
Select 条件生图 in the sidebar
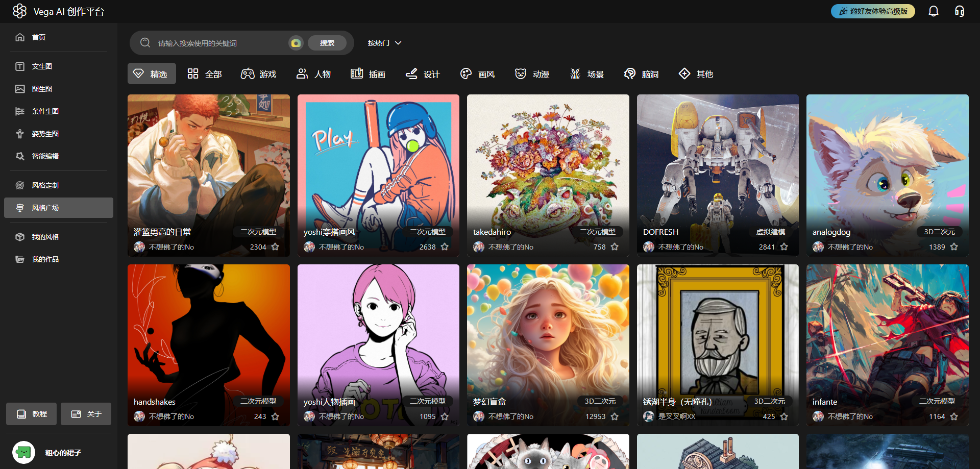[x=59, y=111]
